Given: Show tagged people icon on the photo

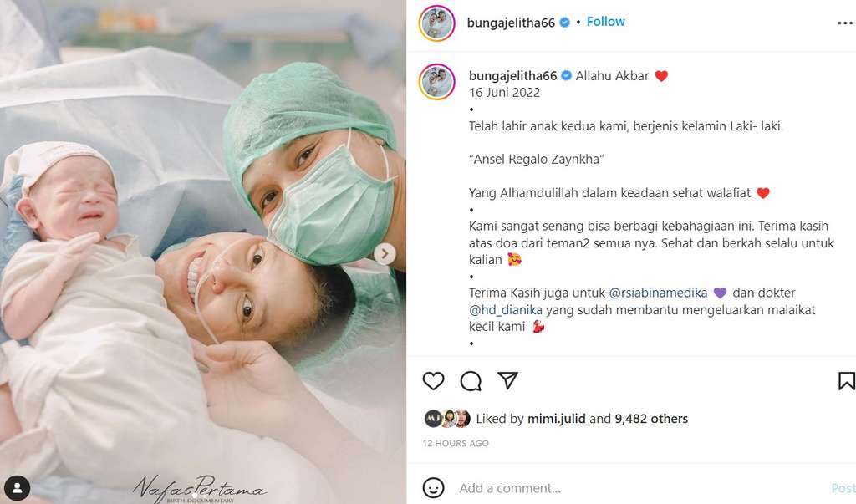Looking at the screenshot, I should 18,487.
